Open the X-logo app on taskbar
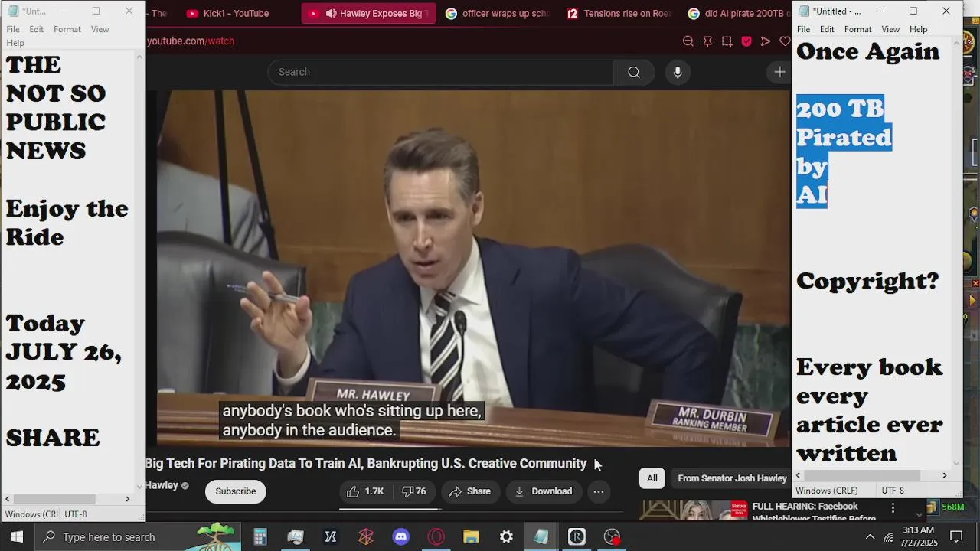The width and height of the screenshot is (980, 551). [331, 537]
